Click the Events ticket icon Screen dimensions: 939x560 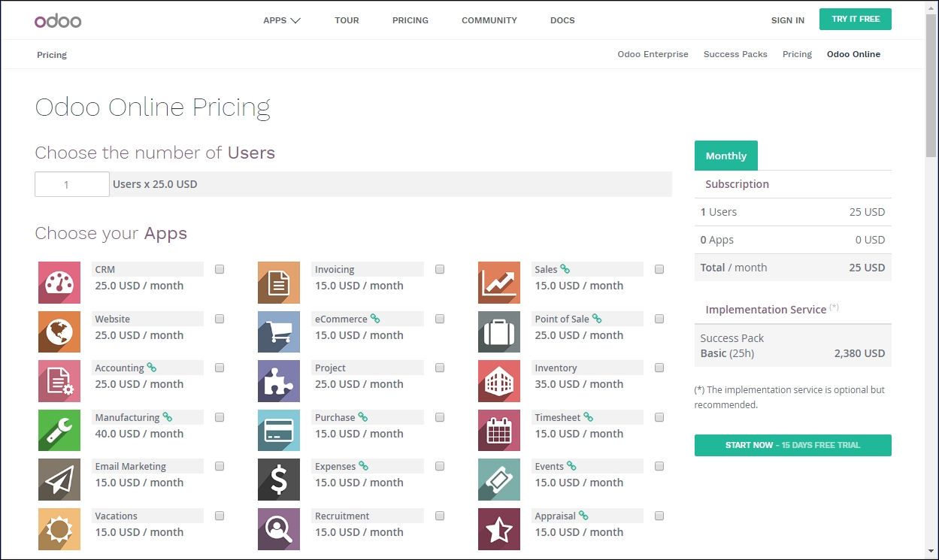click(499, 480)
